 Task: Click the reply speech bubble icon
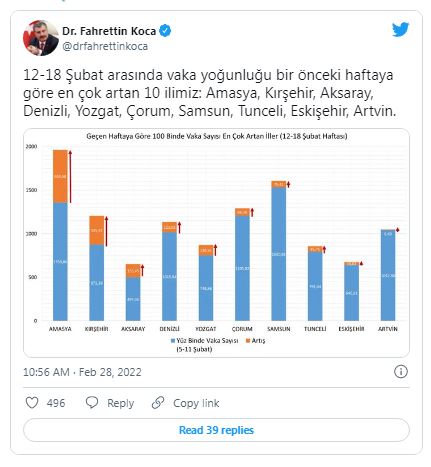pyautogui.click(x=92, y=403)
